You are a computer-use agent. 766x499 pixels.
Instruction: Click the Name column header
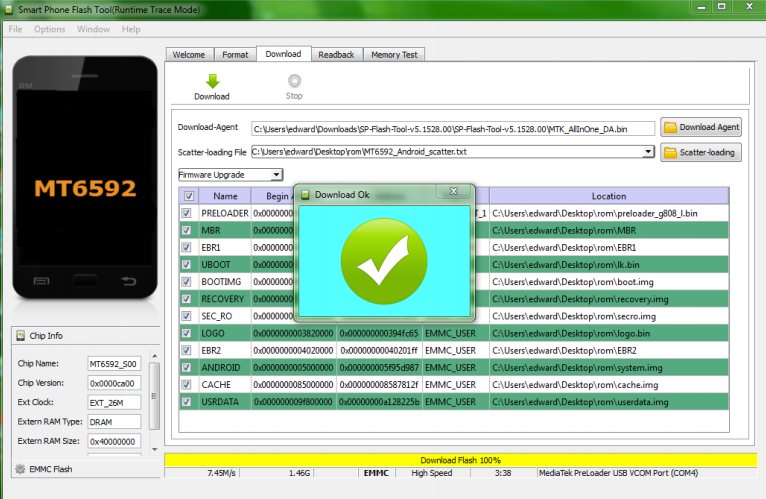pos(225,196)
